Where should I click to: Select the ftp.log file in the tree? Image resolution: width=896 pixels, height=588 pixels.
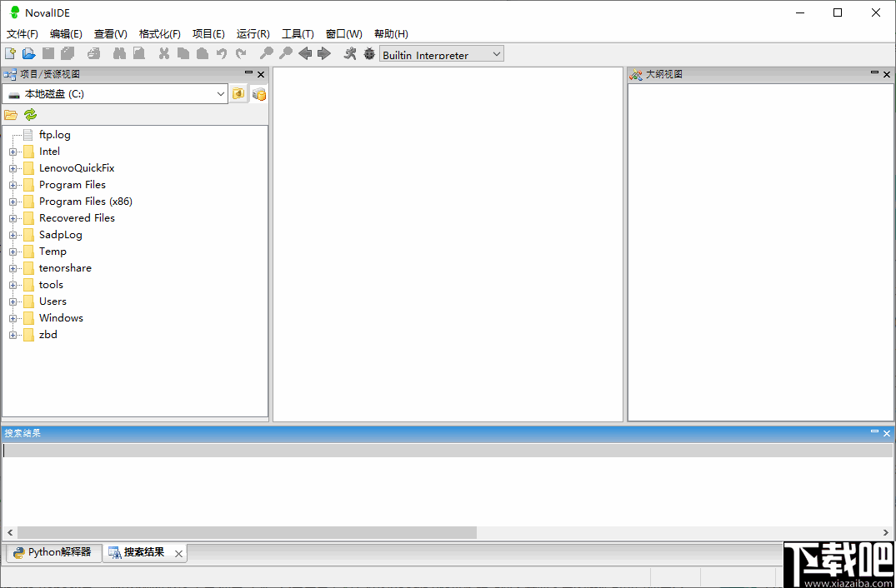tap(55, 135)
